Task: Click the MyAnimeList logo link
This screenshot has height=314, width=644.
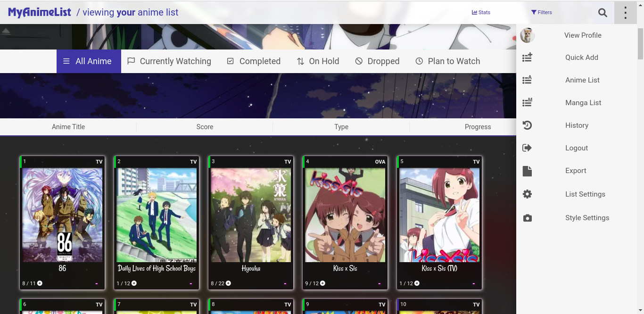Action: [x=40, y=12]
